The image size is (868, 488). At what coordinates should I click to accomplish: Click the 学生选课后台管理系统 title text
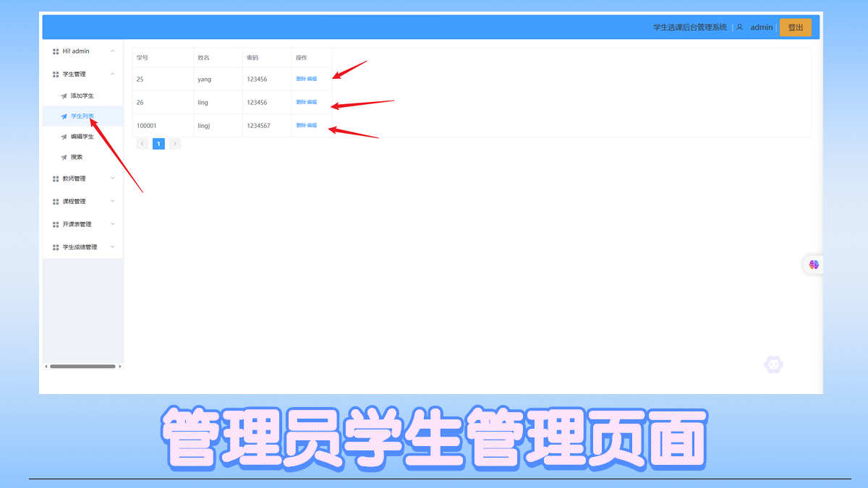pos(690,27)
